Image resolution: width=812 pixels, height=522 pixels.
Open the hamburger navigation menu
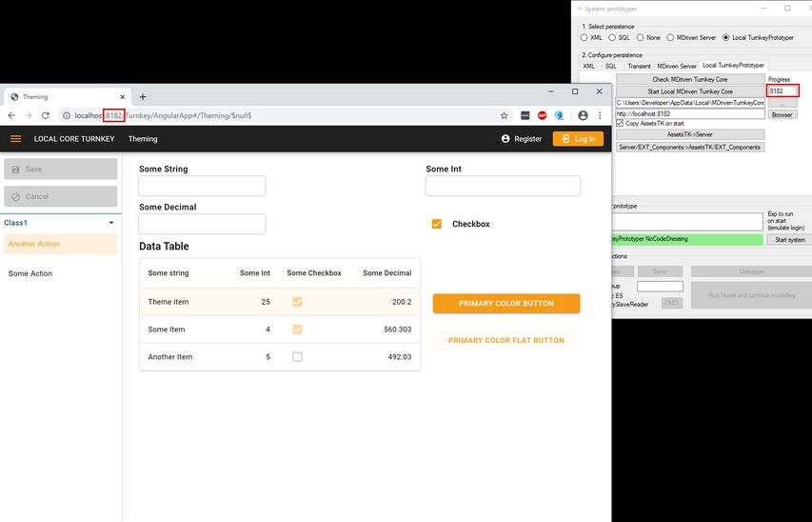tap(15, 139)
